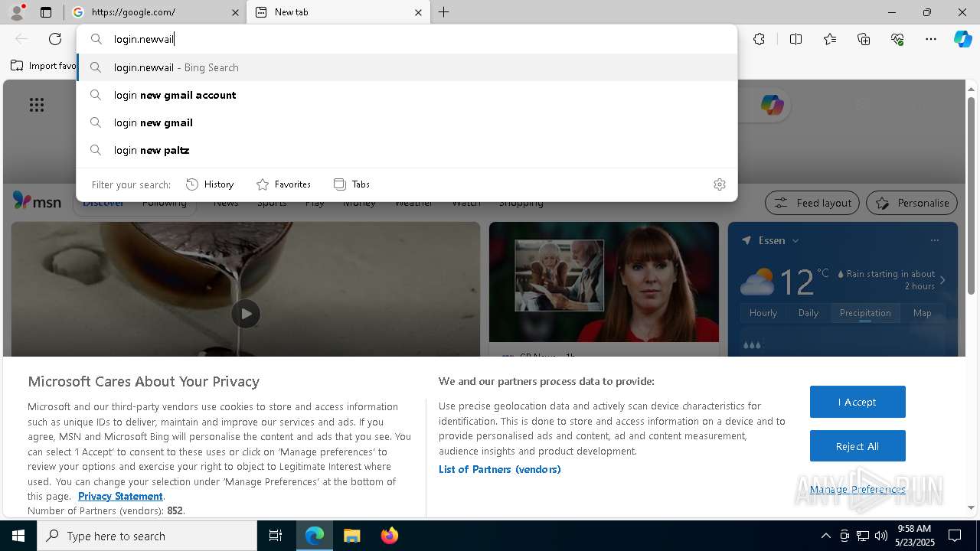Open the volume tray icon
Screen dimensions: 980x551
tap(881, 536)
